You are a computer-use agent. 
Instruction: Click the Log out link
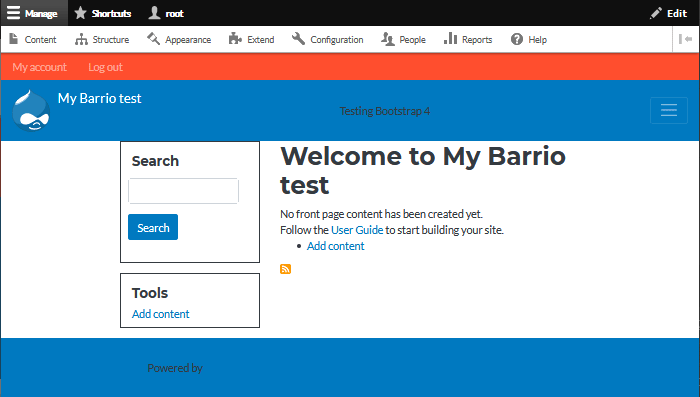(105, 67)
